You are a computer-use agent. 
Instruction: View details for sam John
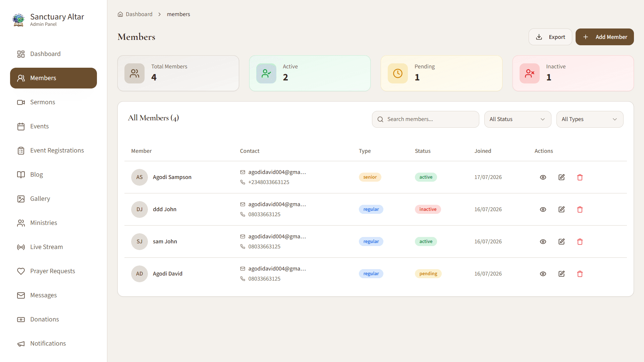tap(543, 242)
